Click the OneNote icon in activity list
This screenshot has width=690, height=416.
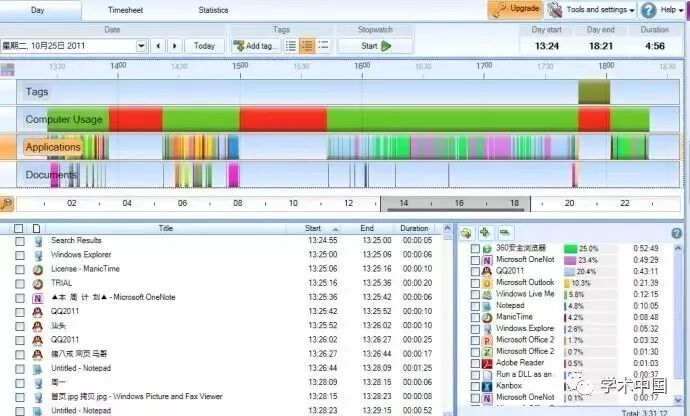(x=38, y=298)
